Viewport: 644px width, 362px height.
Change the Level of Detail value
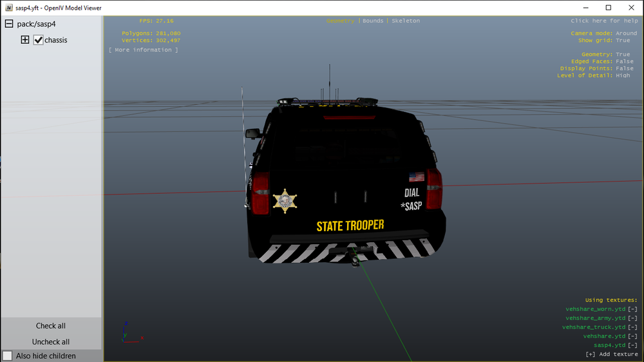point(623,75)
